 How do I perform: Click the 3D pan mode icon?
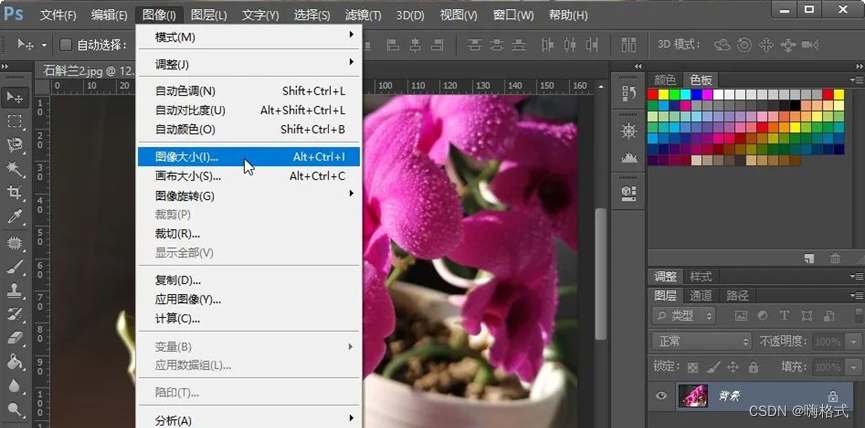click(766, 45)
